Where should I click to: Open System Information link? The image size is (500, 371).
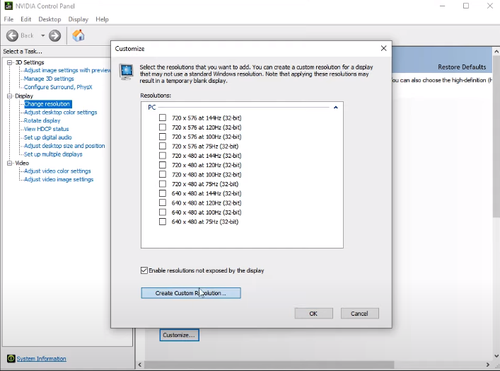click(41, 359)
